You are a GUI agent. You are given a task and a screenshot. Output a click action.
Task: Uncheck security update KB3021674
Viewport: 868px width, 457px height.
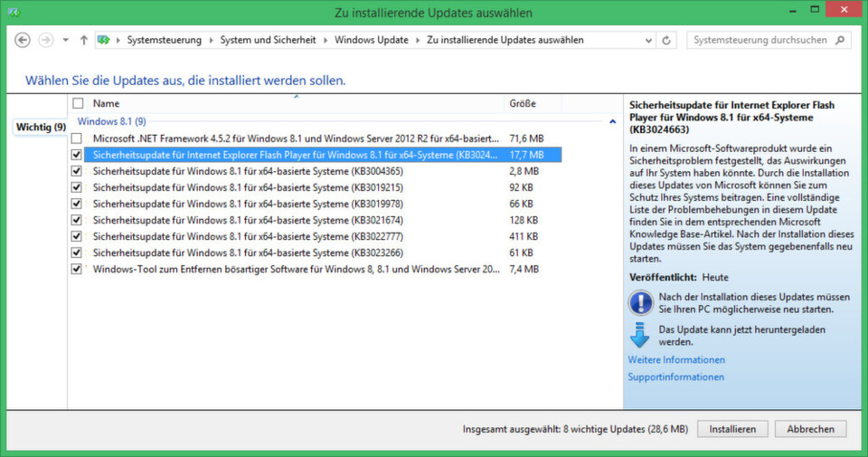(76, 220)
